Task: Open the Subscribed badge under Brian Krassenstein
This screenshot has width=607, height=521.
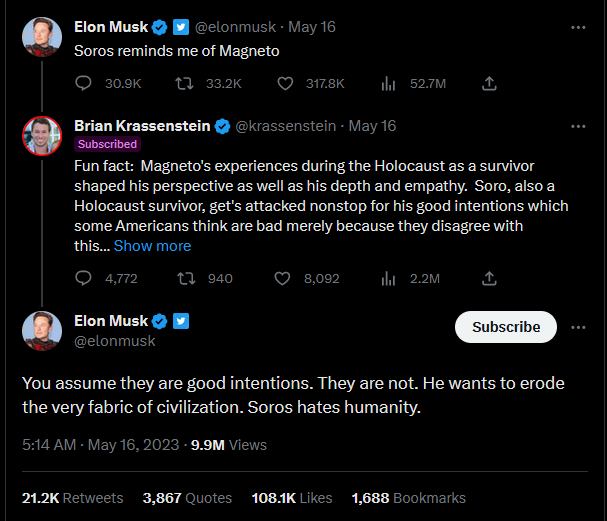Action: point(106,144)
